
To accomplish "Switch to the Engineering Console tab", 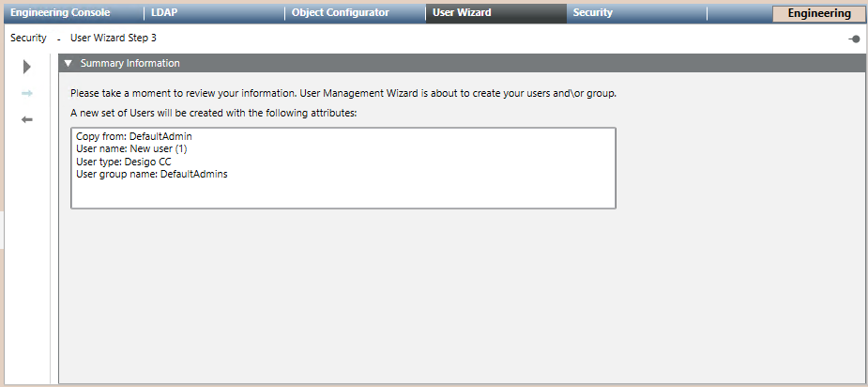I will (x=60, y=13).
